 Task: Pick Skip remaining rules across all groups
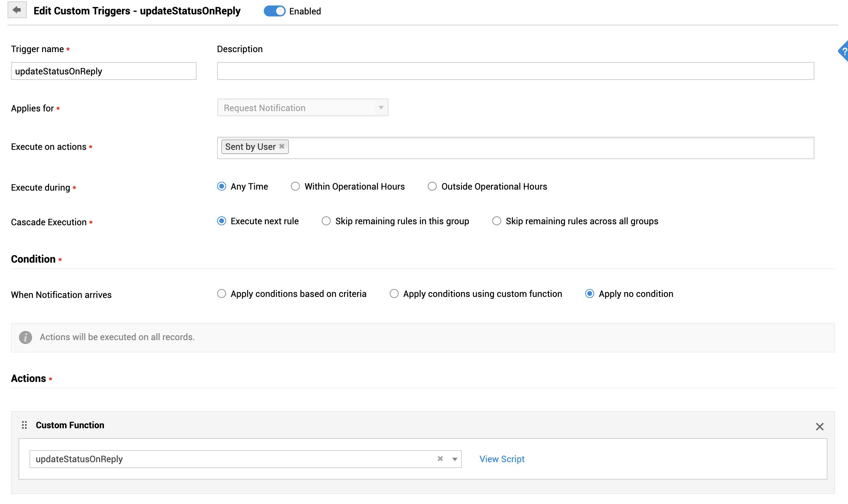496,221
